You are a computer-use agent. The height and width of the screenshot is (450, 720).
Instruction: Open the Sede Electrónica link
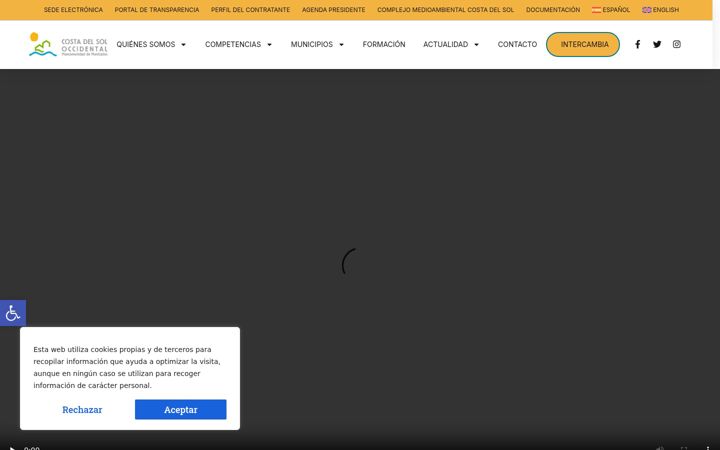pos(73,10)
